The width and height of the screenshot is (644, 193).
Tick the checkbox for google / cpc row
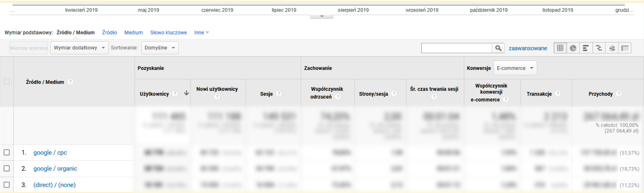(x=7, y=153)
